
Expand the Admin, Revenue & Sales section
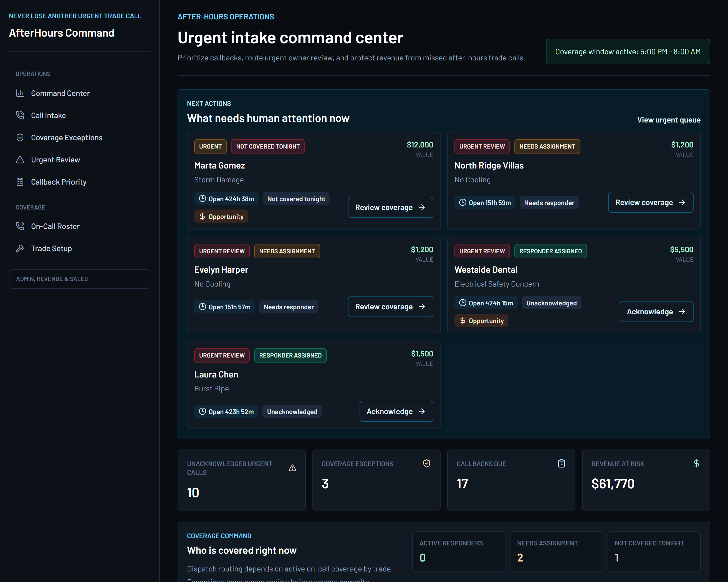pyautogui.click(x=80, y=279)
